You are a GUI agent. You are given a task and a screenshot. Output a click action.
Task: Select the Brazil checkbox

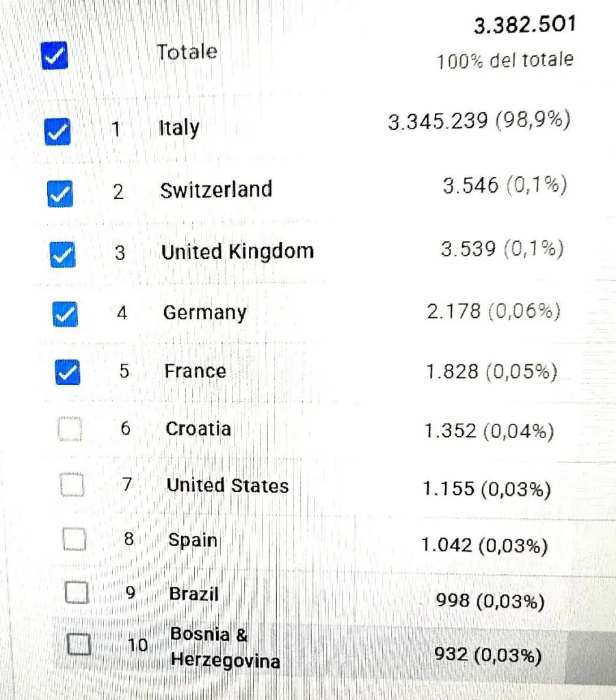77,593
